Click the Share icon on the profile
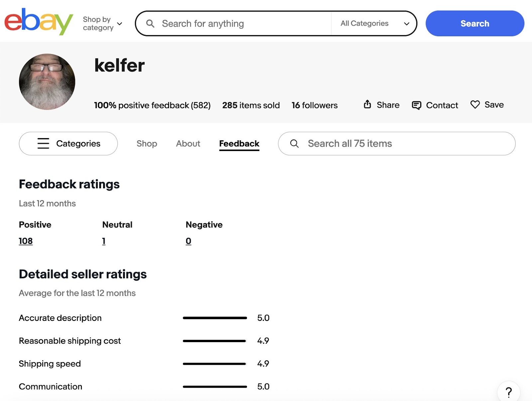 pos(367,105)
